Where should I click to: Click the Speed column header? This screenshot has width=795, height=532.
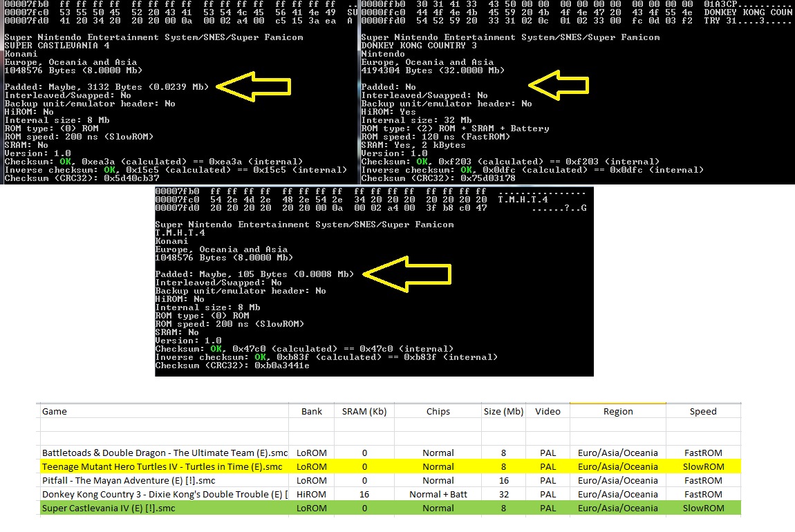702,411
